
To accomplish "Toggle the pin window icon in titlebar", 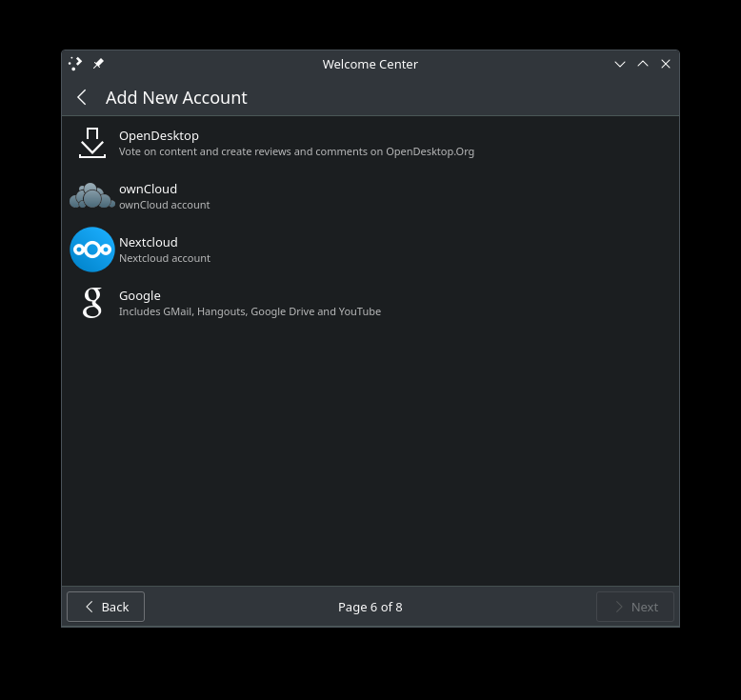I will pyautogui.click(x=98, y=64).
